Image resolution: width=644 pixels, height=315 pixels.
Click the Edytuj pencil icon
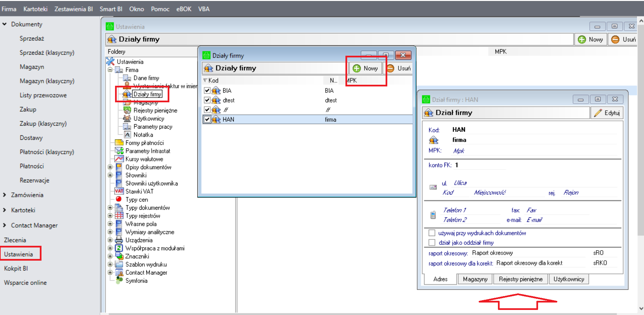pyautogui.click(x=598, y=113)
